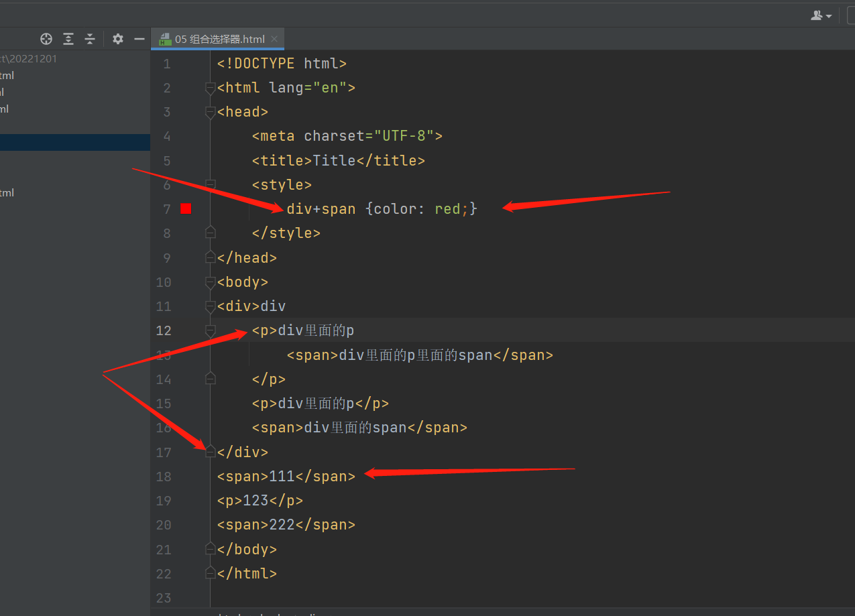Collapse the html tag fold on line 2
This screenshot has width=855, height=616.
[x=211, y=88]
